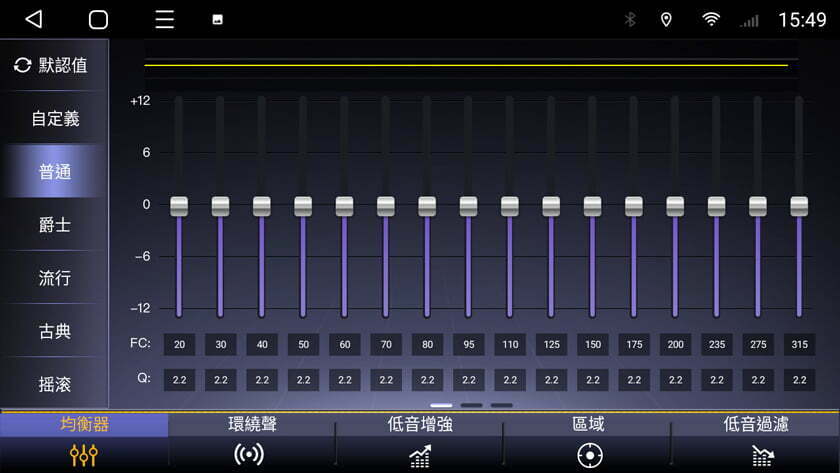Open the 低音增強 tab
Viewport: 840px width, 473px height.
420,425
